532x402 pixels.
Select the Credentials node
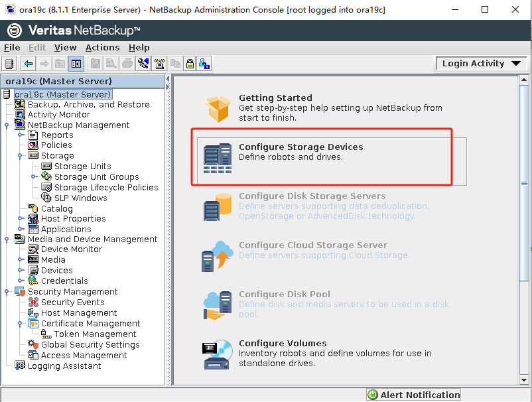click(x=64, y=281)
